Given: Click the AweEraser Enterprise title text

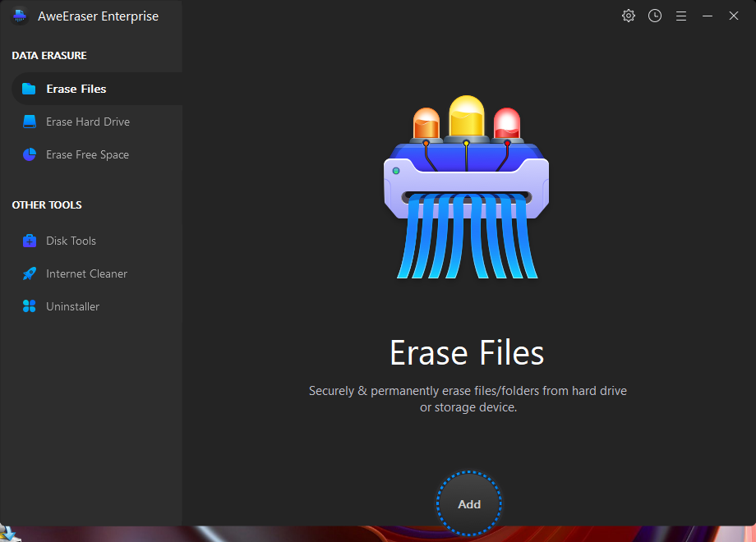Looking at the screenshot, I should click(x=99, y=16).
